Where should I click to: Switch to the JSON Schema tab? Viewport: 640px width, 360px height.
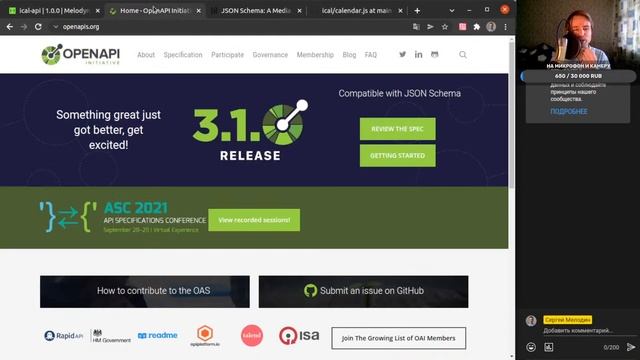point(256,11)
